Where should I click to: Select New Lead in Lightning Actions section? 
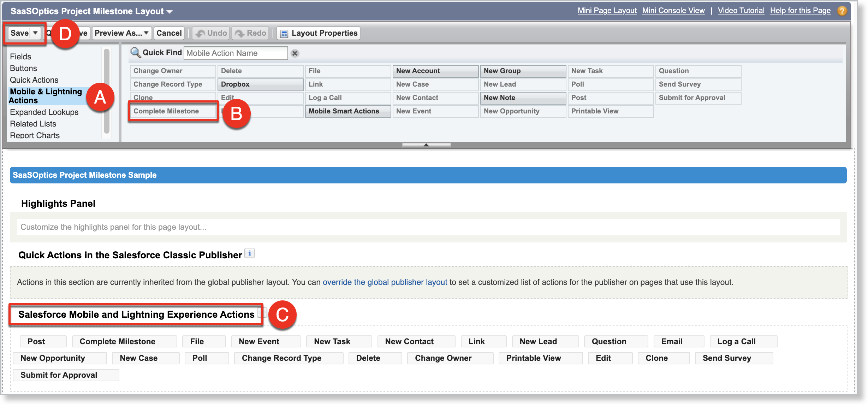click(x=545, y=341)
